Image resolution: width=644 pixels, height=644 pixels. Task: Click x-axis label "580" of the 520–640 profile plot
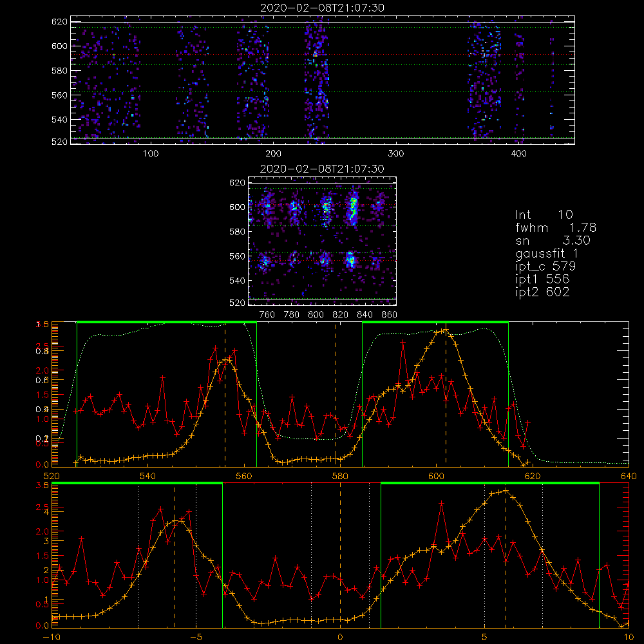pos(340,476)
